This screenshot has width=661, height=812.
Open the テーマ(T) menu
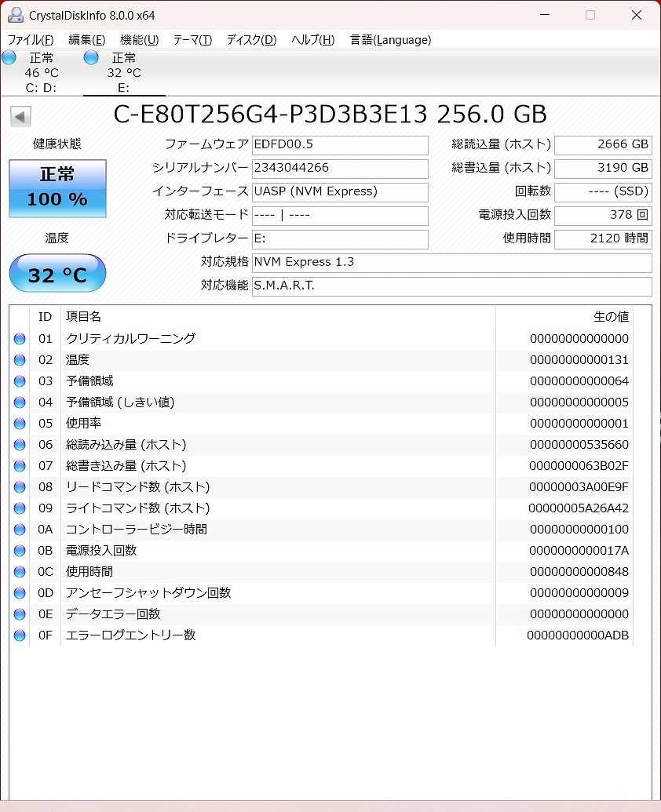point(192,40)
